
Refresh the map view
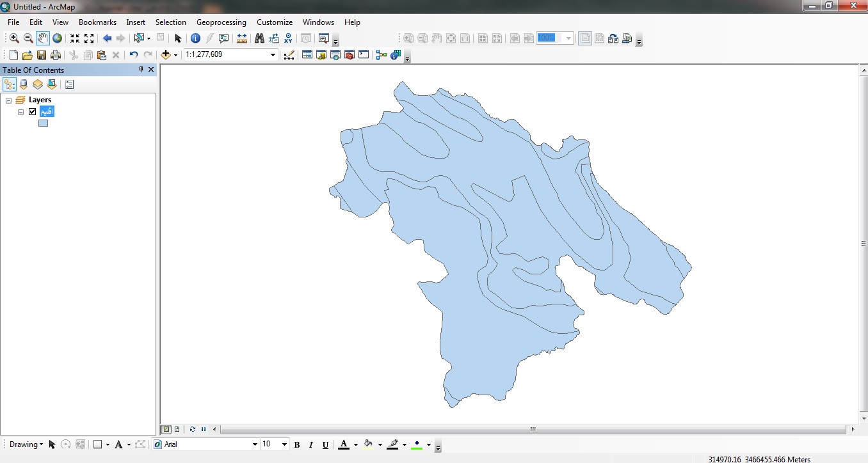(193, 429)
